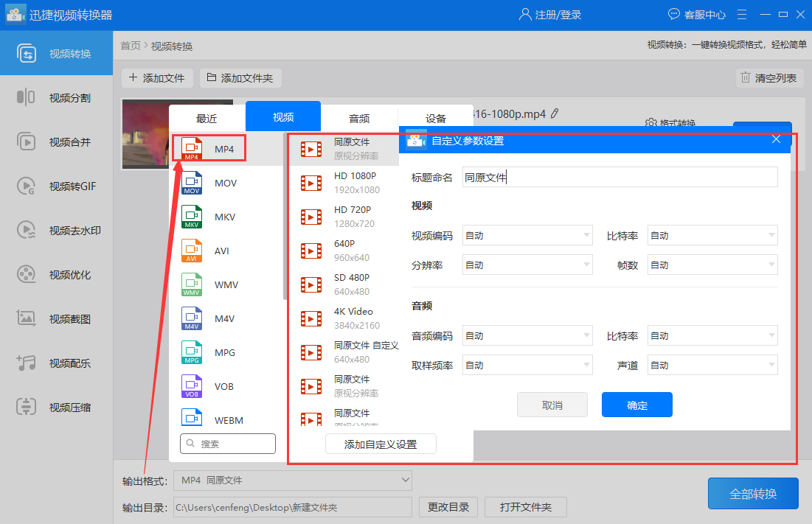This screenshot has width=812, height=524.
Task: Open the 输出格式 dropdown
Action: click(x=293, y=481)
